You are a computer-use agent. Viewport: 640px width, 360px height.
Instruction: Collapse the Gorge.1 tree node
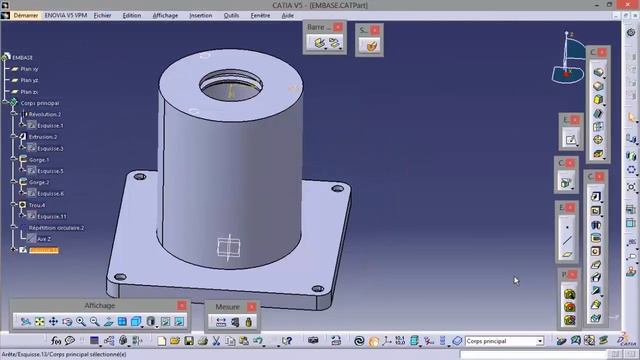[14, 159]
